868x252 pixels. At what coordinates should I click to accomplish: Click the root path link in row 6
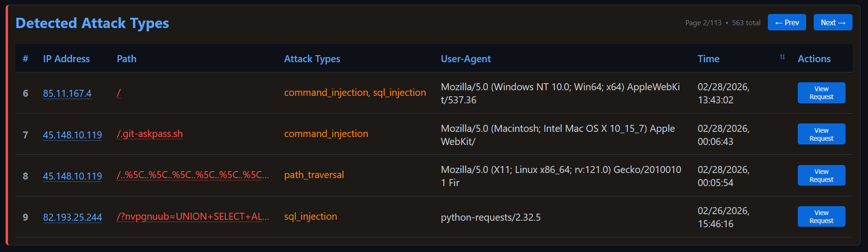pyautogui.click(x=118, y=93)
